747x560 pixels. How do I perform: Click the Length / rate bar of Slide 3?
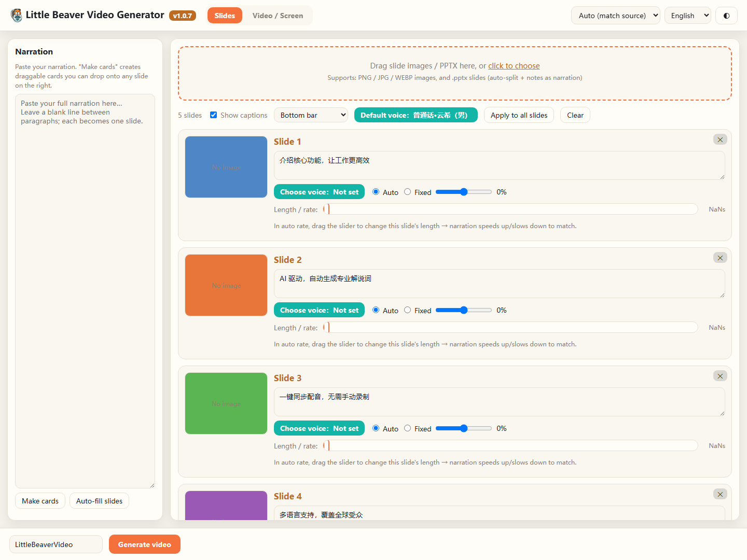511,445
